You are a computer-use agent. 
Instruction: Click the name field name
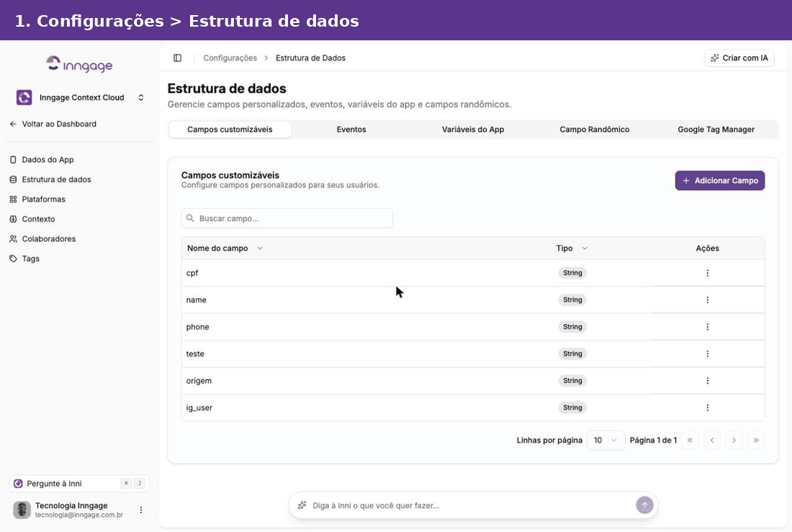click(196, 299)
